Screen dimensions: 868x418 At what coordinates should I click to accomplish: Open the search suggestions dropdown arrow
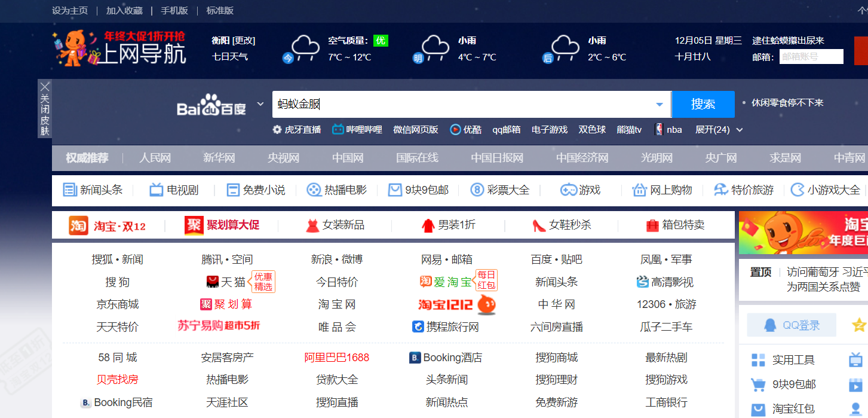(x=660, y=105)
